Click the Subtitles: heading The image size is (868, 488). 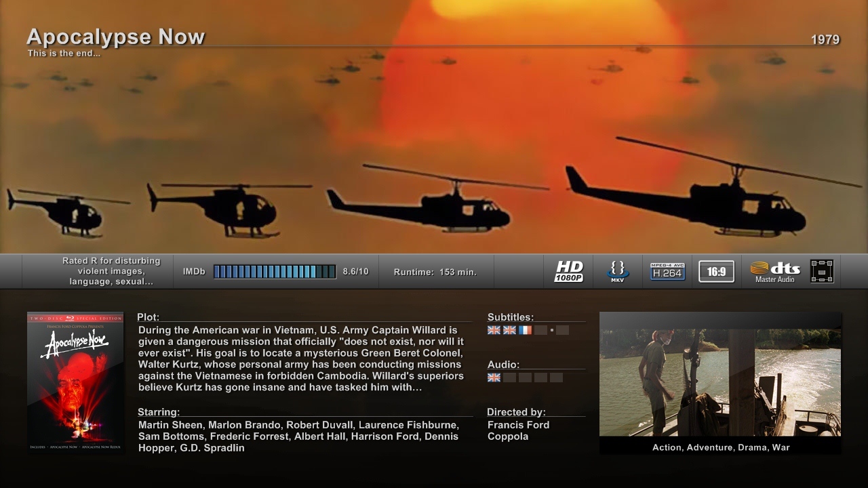tap(511, 317)
